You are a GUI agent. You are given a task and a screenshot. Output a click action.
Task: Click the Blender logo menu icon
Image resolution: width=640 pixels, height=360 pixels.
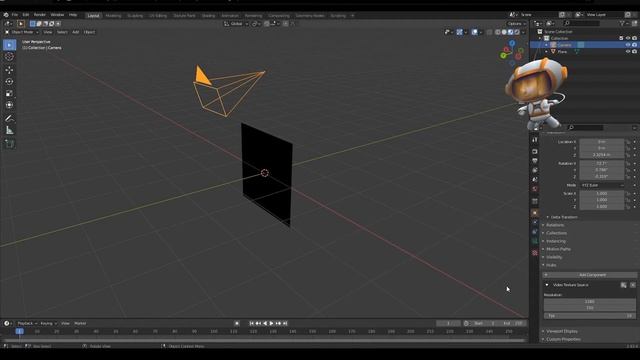[6, 15]
